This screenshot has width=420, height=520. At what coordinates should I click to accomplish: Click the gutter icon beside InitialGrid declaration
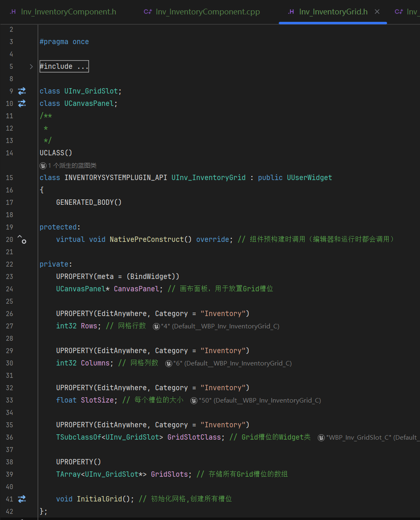pyautogui.click(x=22, y=499)
